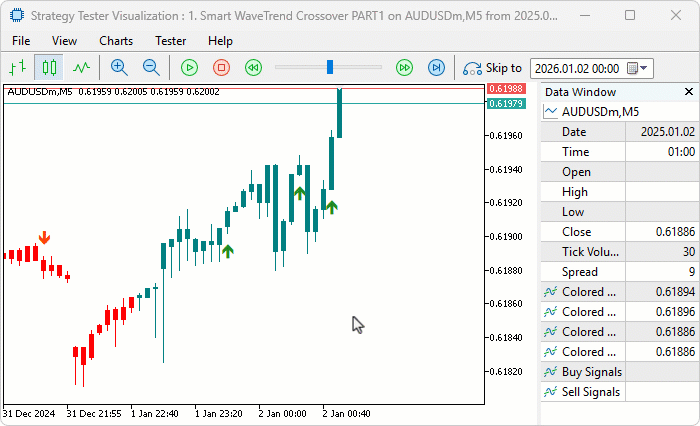
Task: Click the orange sell signal down arrow
Action: [x=44, y=238]
